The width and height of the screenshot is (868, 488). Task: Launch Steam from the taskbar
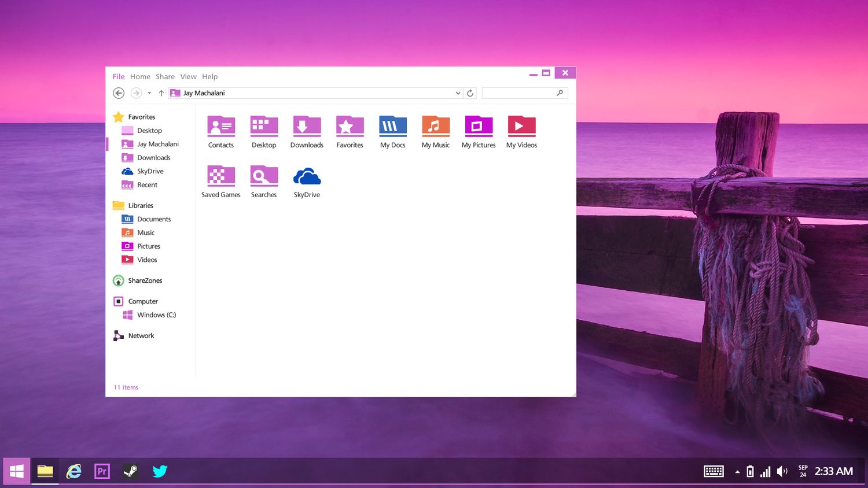coord(130,471)
